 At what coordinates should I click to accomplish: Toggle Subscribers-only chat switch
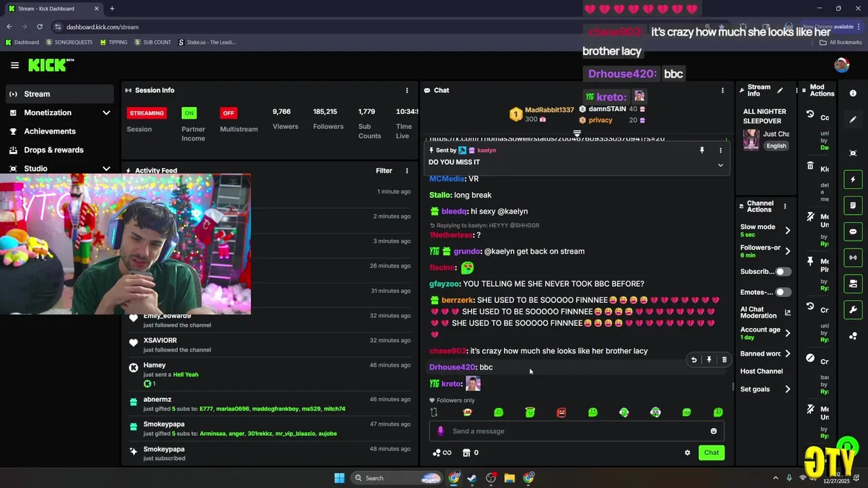pyautogui.click(x=783, y=272)
